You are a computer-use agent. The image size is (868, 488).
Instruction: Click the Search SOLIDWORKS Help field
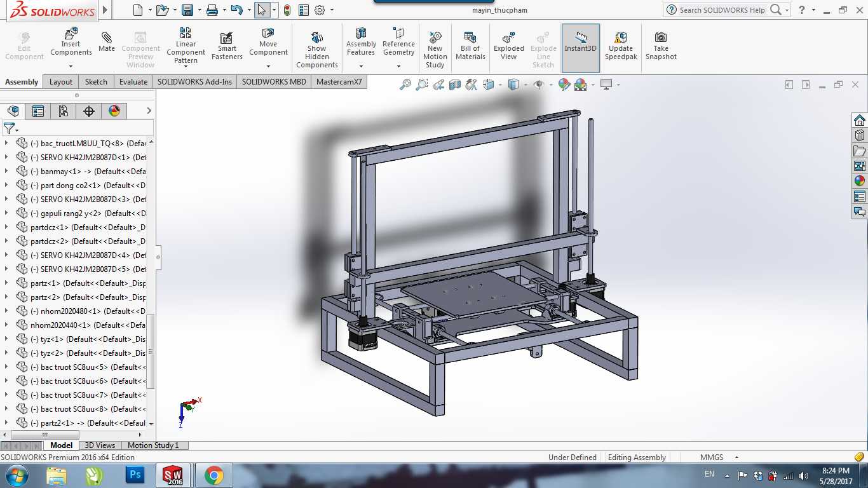pyautogui.click(x=722, y=10)
